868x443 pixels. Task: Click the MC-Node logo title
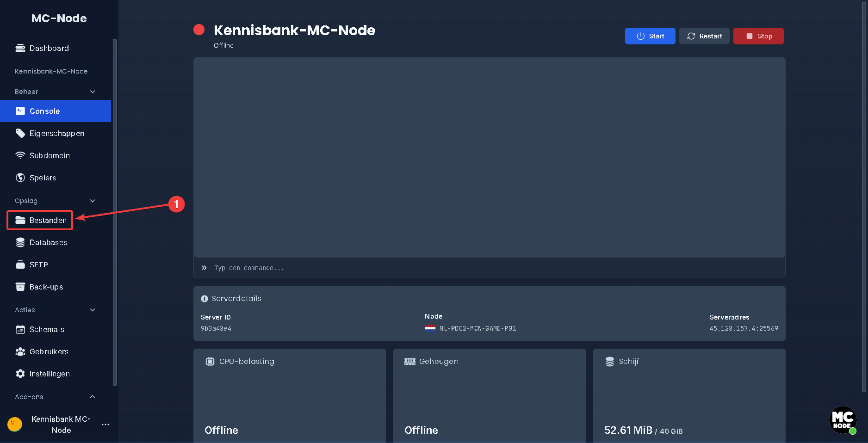tap(59, 18)
